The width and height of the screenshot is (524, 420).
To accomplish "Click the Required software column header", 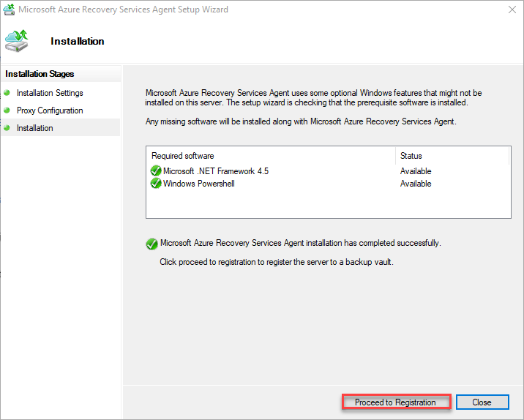I will (x=183, y=156).
